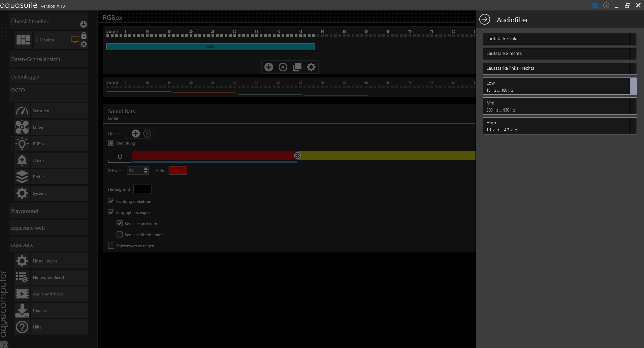Open the Updates page
This screenshot has height=348, width=644.
coord(51,311)
